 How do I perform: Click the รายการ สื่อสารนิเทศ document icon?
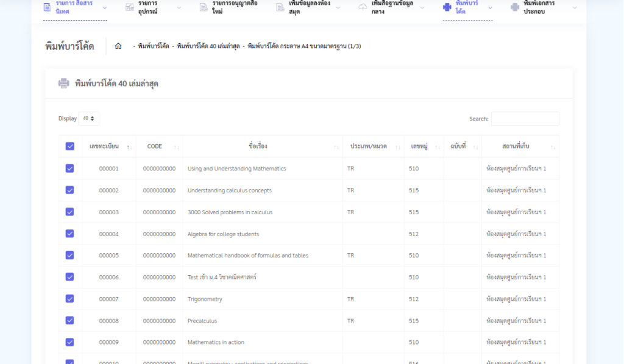click(47, 7)
